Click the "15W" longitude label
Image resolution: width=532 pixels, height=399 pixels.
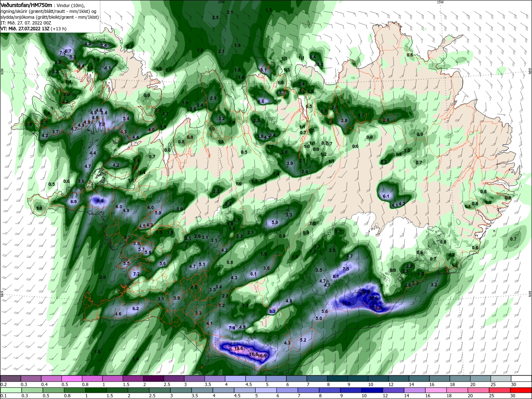[440, 2]
